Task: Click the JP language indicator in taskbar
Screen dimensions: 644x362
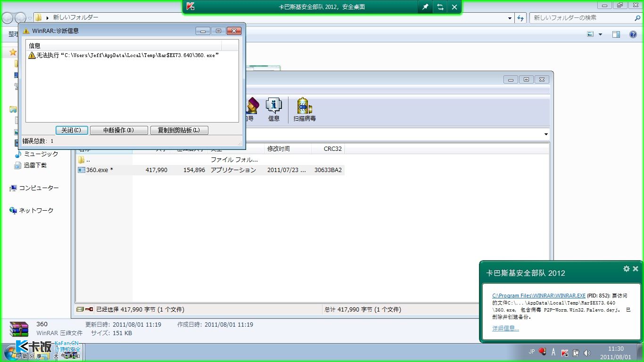Action: tap(532, 352)
